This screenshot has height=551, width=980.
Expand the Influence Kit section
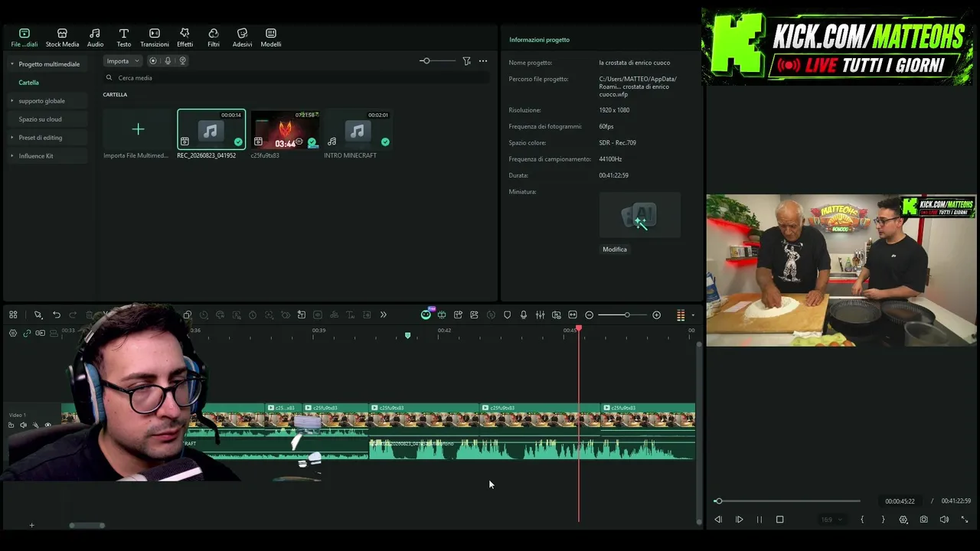point(11,156)
